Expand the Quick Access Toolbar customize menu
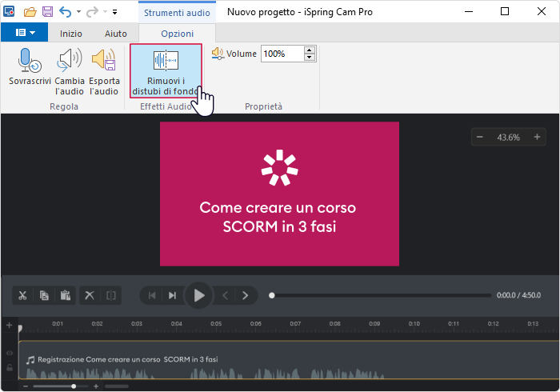 pos(114,13)
